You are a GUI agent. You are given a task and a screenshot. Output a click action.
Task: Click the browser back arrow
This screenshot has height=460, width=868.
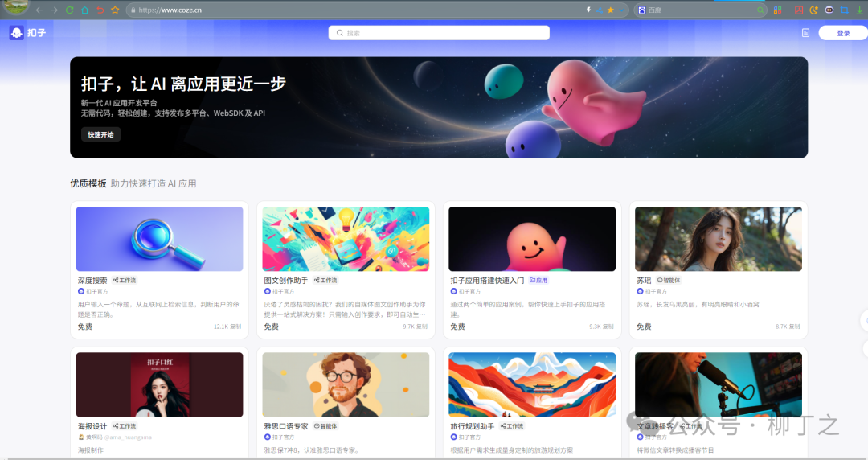[39, 10]
